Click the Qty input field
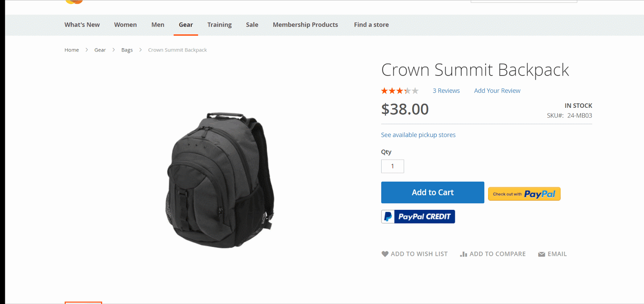Viewport: 644px width, 304px height. (x=392, y=166)
